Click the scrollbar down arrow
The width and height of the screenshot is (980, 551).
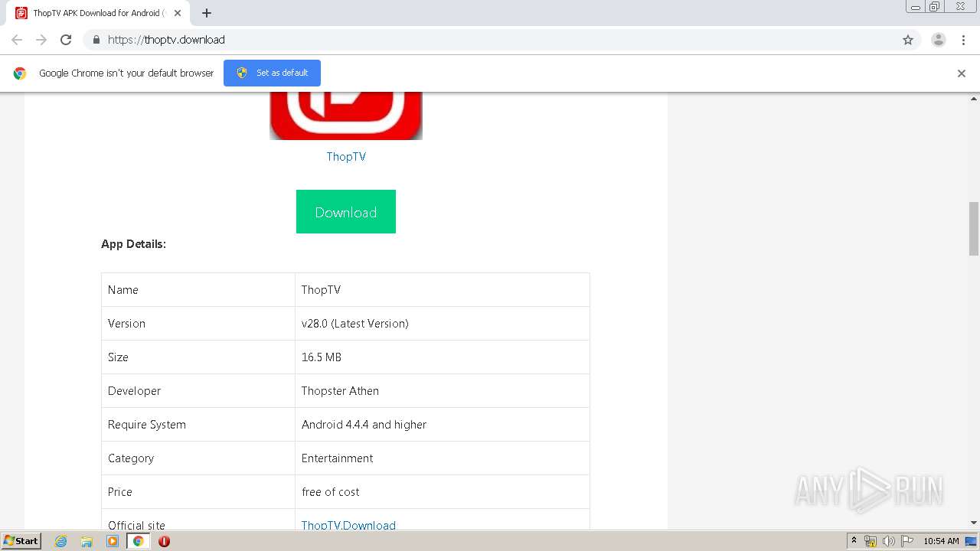click(x=974, y=523)
